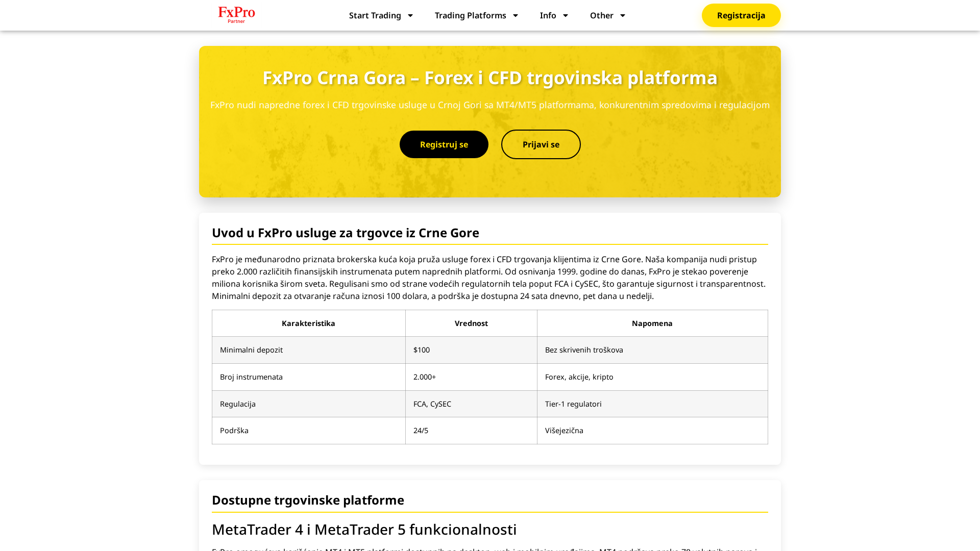
Task: Expand the Trading Platforms dropdown arrow
Action: (515, 15)
